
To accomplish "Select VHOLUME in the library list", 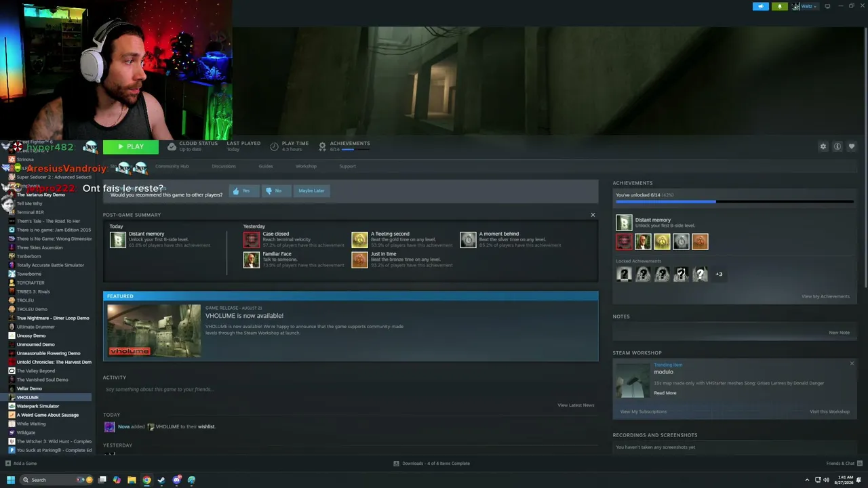I will tap(46, 397).
